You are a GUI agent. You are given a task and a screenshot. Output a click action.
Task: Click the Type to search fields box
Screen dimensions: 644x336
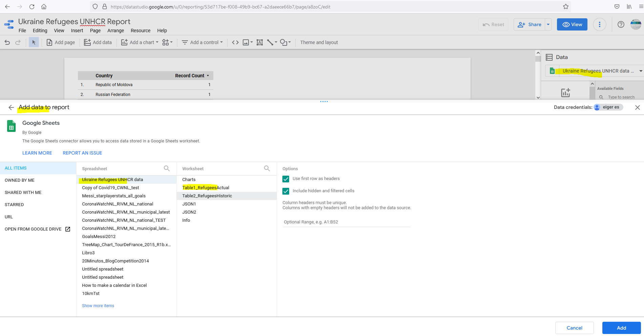tap(621, 97)
